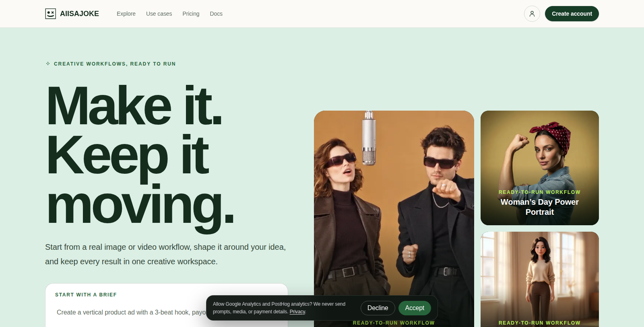Image resolution: width=644 pixels, height=327 pixels.
Task: Click the 'Start from a real image' description text
Action: pos(165,254)
